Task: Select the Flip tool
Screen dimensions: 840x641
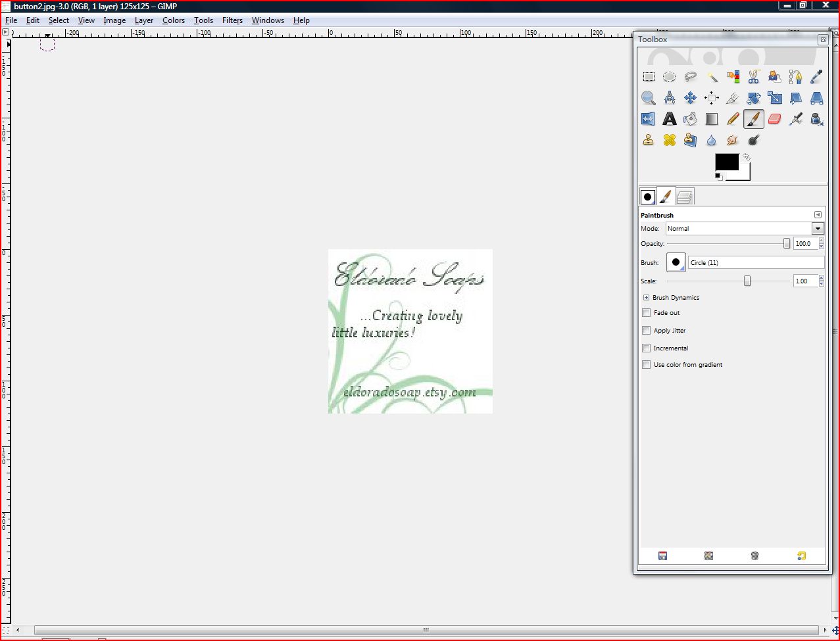Action: pyautogui.click(x=649, y=119)
